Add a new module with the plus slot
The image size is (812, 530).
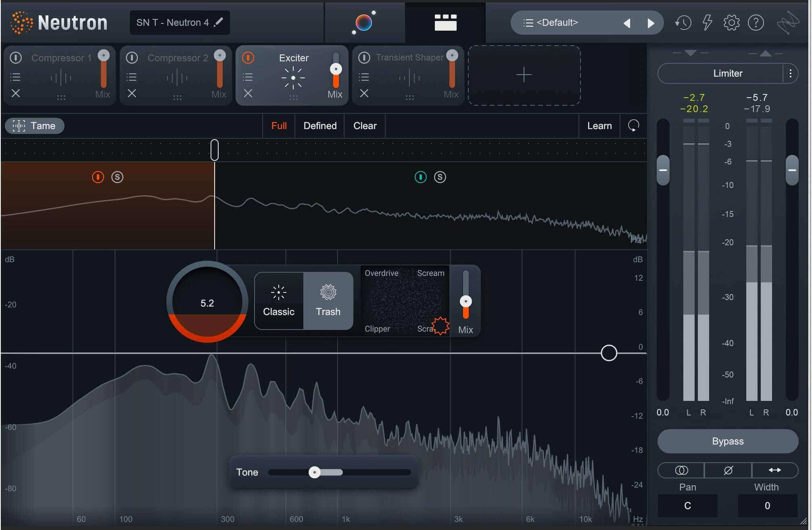(524, 75)
